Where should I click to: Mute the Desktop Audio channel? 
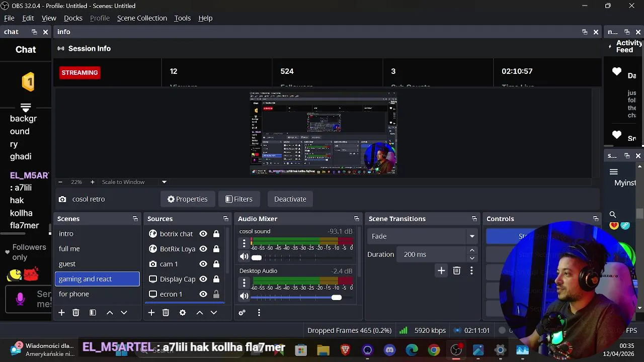pyautogui.click(x=244, y=297)
